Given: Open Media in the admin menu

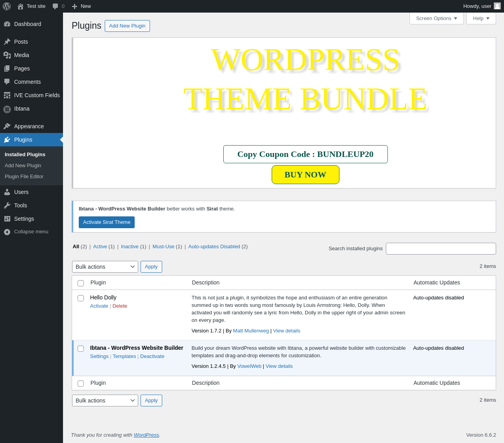Looking at the screenshot, I should pyautogui.click(x=31, y=55).
